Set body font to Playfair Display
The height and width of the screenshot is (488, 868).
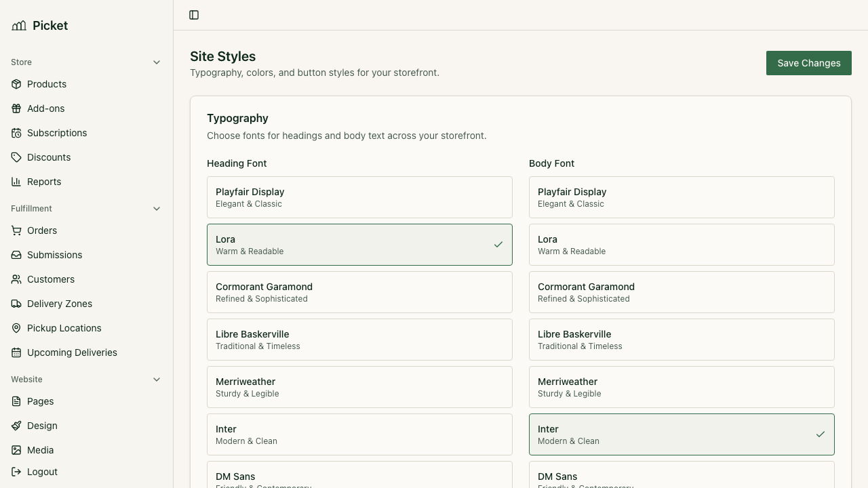pyautogui.click(x=682, y=197)
